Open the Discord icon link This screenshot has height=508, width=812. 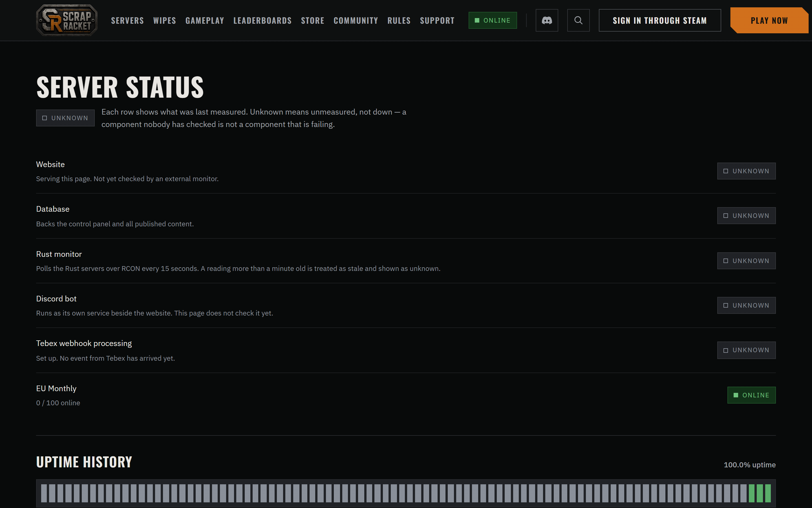point(547,20)
